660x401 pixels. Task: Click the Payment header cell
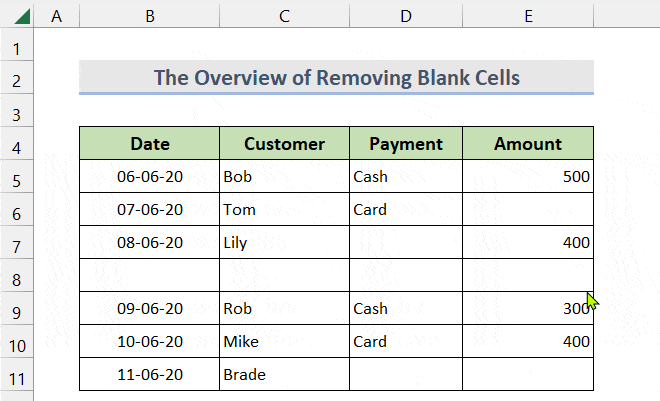(x=405, y=144)
